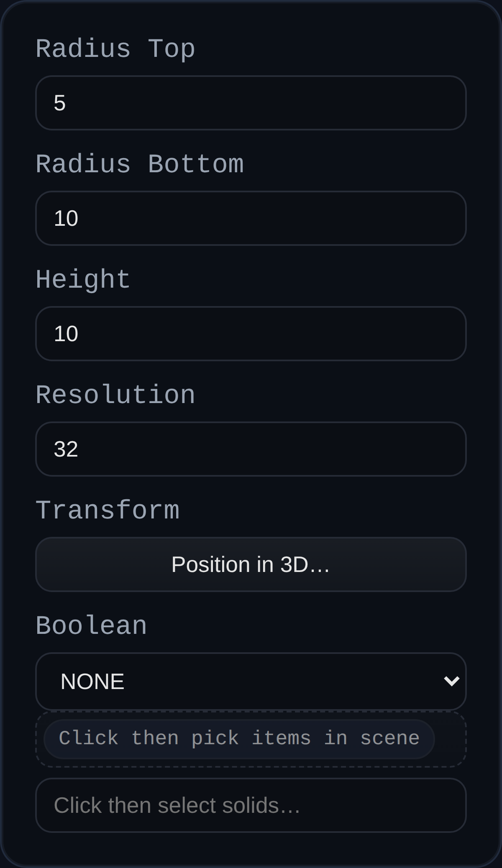Click the Resolution value to change it
The width and height of the screenshot is (502, 868).
[x=251, y=449]
